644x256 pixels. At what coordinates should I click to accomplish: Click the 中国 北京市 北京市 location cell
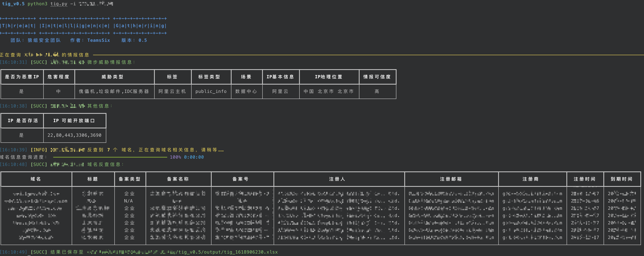(x=329, y=91)
